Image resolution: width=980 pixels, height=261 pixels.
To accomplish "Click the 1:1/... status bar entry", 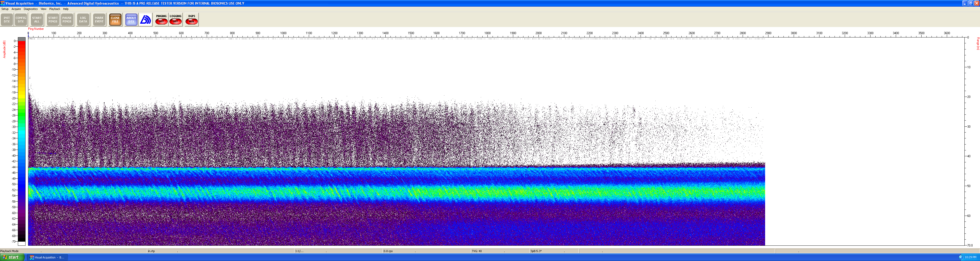I will 299,251.
